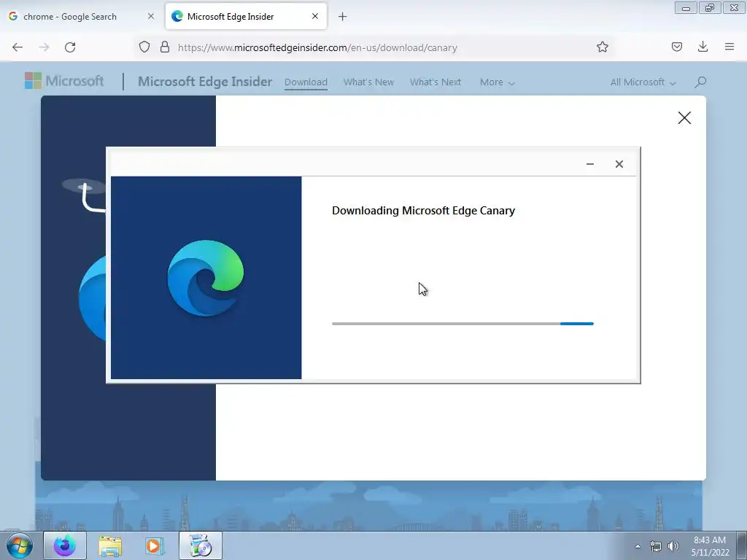Expand the More dropdown menu
The height and width of the screenshot is (560, 747).
497,82
